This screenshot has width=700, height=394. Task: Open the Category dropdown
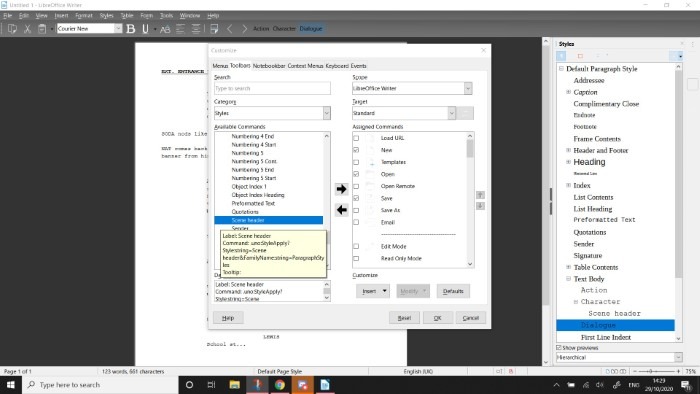[x=326, y=113]
